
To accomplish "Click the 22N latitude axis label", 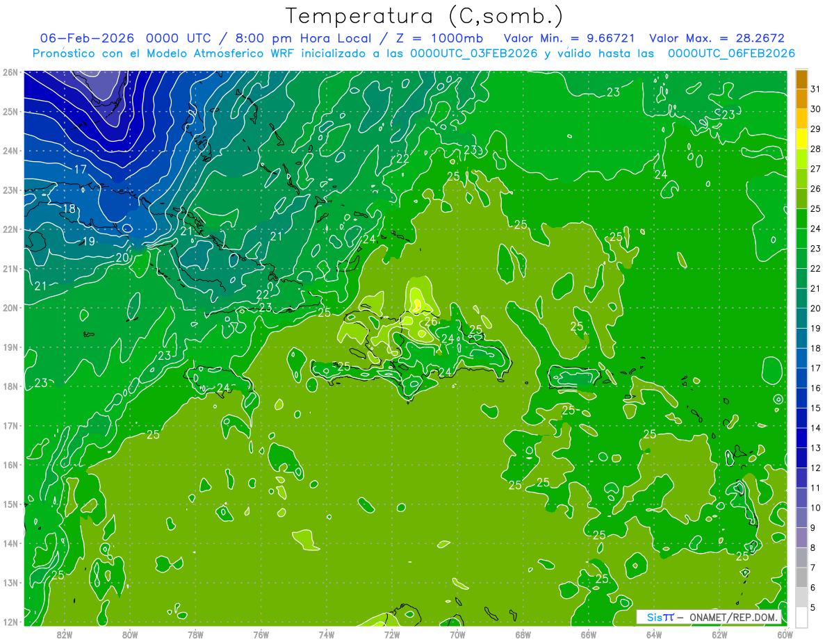I will [x=10, y=229].
